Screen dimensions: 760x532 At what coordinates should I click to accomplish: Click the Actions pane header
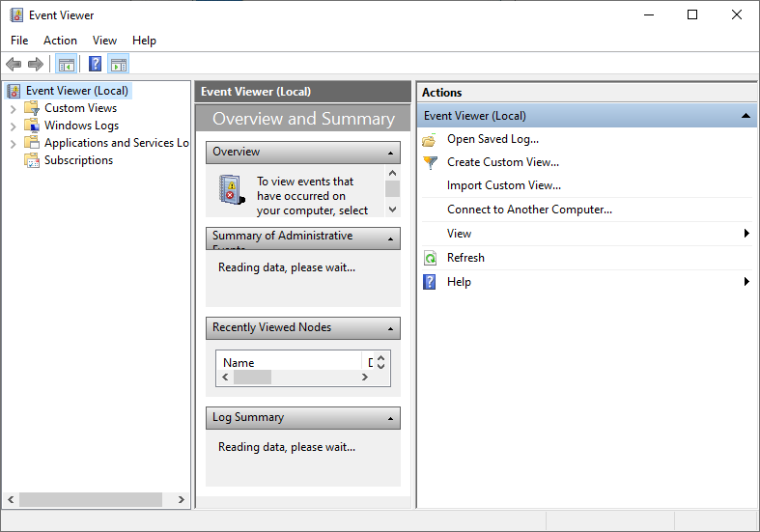point(586,93)
